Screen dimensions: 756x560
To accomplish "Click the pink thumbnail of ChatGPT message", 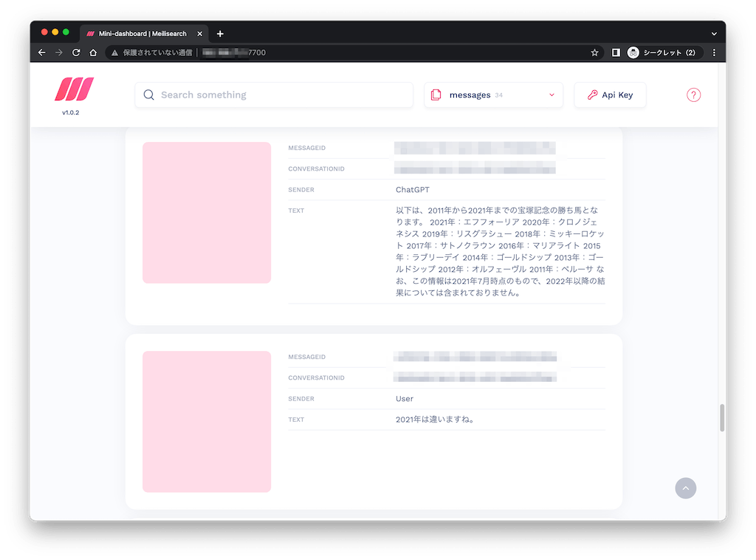I will coord(207,213).
